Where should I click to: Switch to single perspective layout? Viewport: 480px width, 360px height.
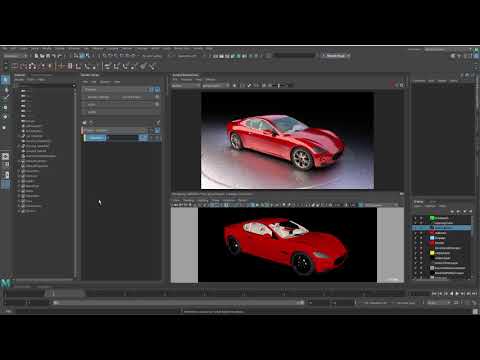(x=5, y=156)
